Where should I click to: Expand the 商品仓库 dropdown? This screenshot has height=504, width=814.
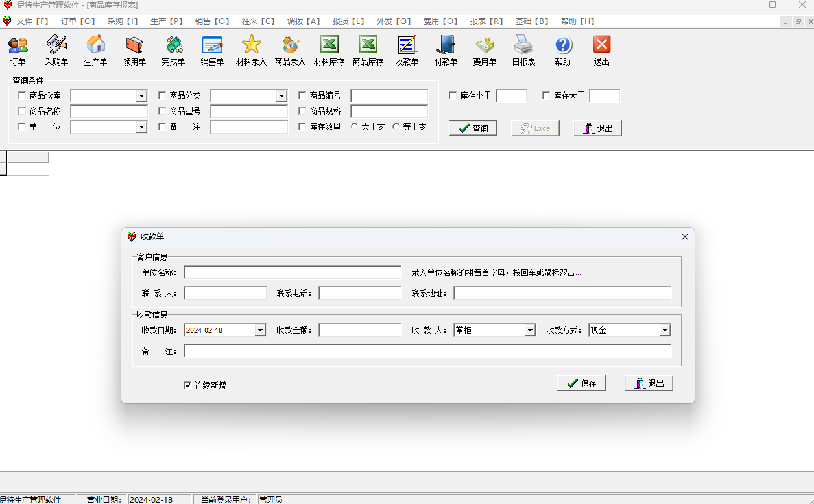coord(141,96)
